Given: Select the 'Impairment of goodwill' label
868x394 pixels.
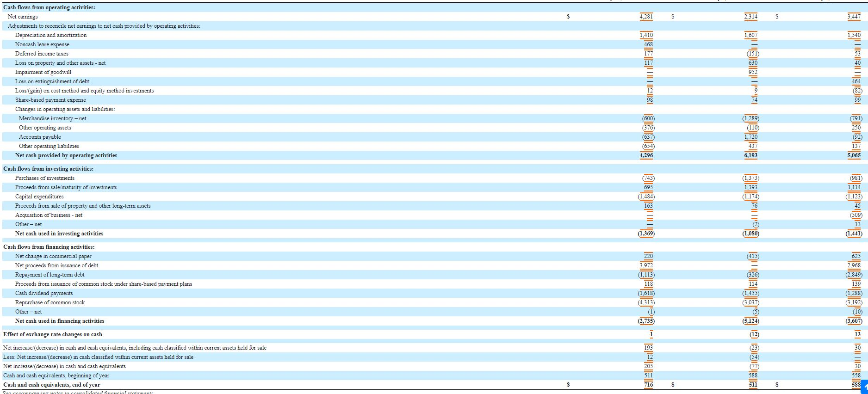Looking at the screenshot, I should pos(43,72).
